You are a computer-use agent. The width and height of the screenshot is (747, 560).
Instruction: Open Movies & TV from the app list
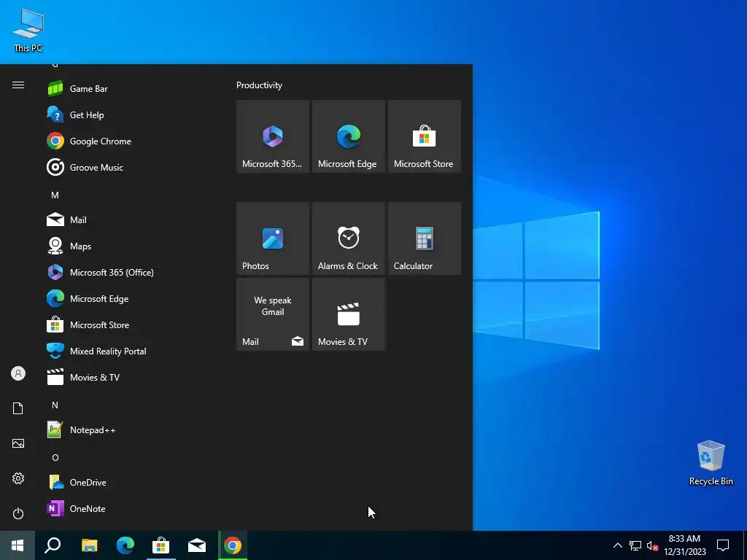click(128, 377)
